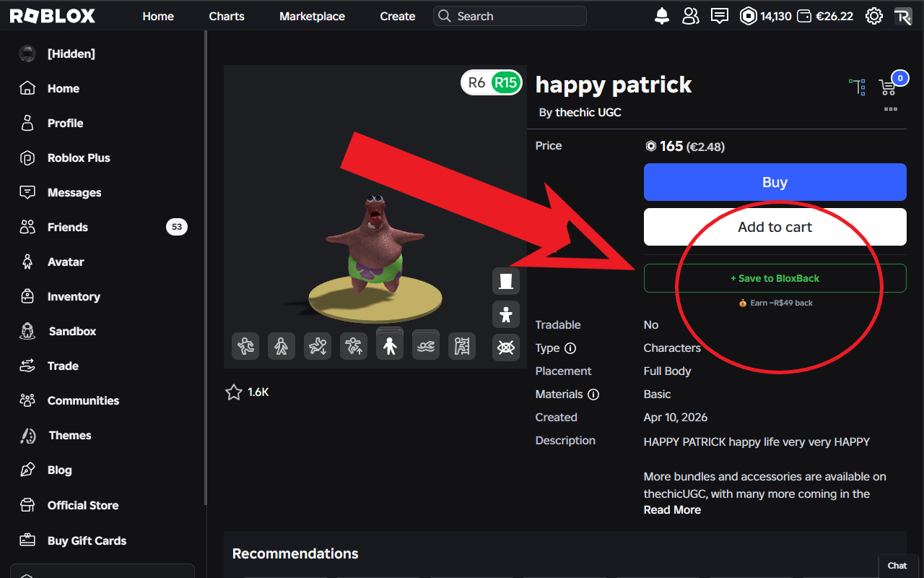Click the Save to BloxBack button

[x=775, y=278]
